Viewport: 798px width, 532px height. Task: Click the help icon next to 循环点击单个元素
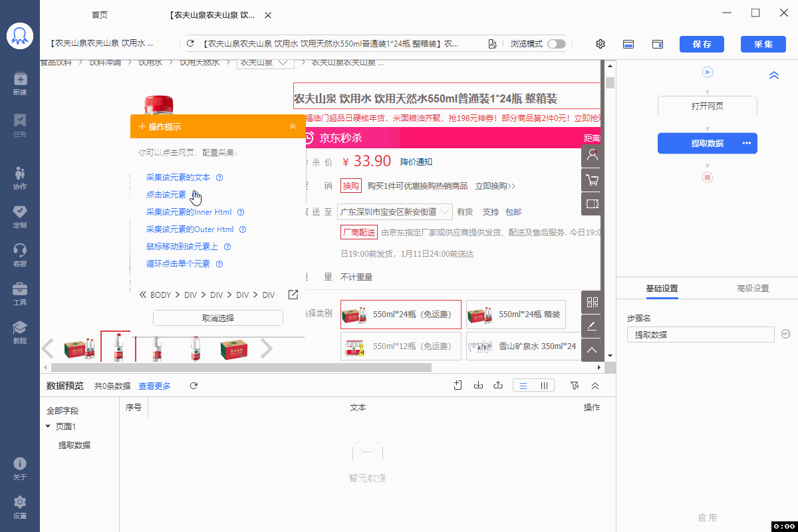[x=219, y=264]
